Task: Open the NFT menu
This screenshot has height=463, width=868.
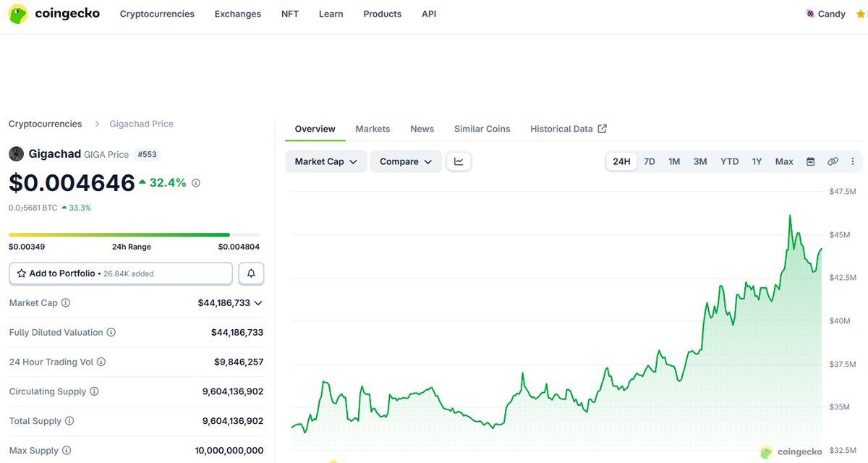Action: tap(290, 14)
